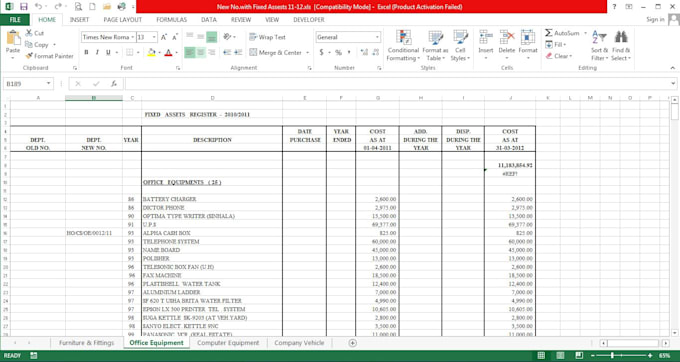Switch to the INSERT ribbon tab
680x362 pixels.
click(x=79, y=20)
